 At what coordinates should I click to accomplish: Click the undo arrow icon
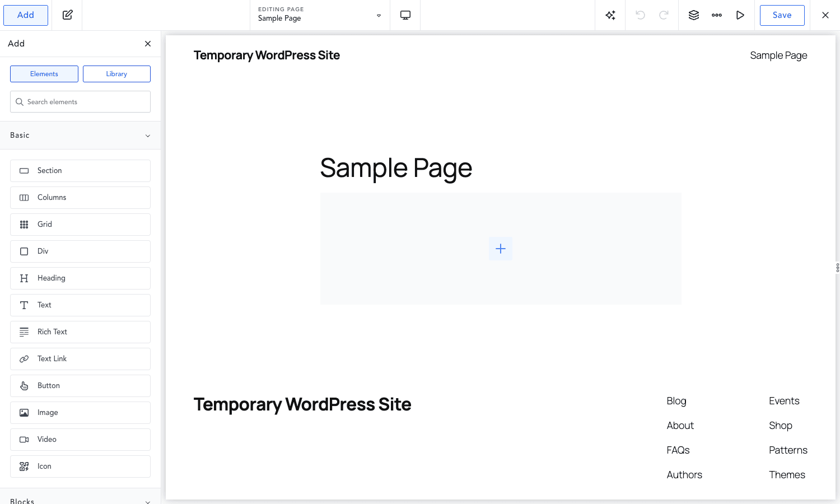[x=641, y=15]
